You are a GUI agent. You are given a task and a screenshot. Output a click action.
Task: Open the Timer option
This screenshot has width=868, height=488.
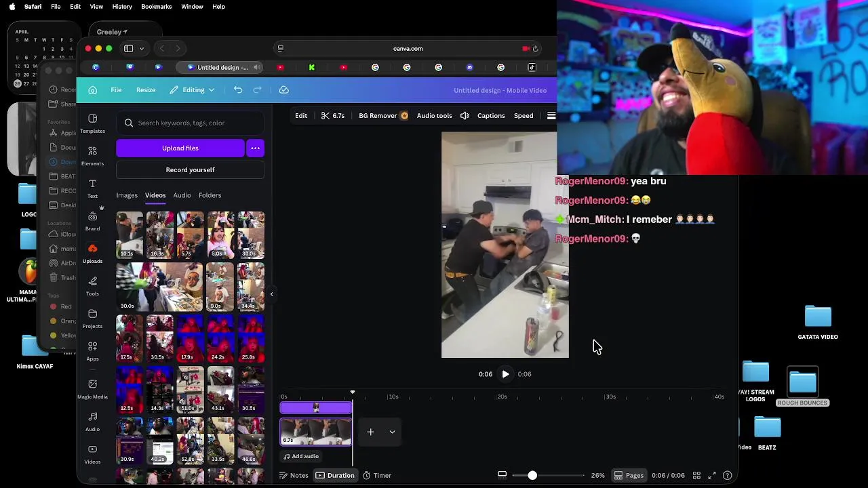[x=377, y=476]
